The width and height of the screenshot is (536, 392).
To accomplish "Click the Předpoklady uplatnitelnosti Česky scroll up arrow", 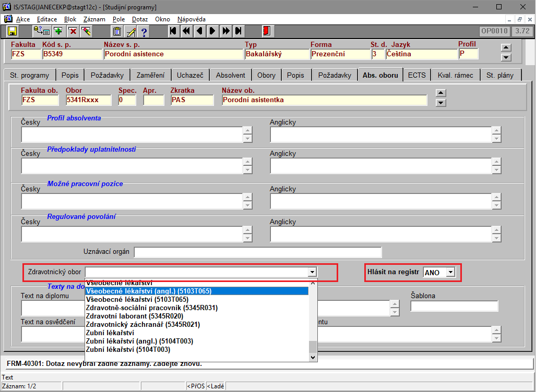I will pyautogui.click(x=248, y=162).
